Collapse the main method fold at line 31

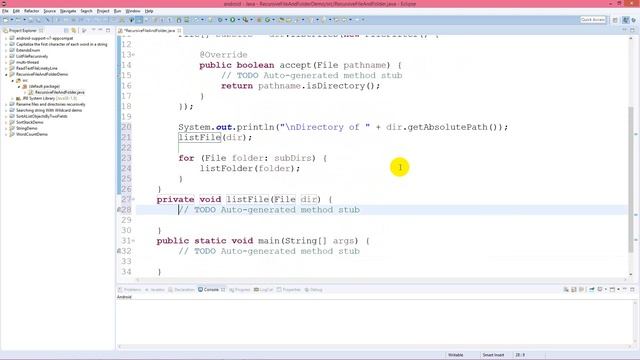(x=133, y=241)
